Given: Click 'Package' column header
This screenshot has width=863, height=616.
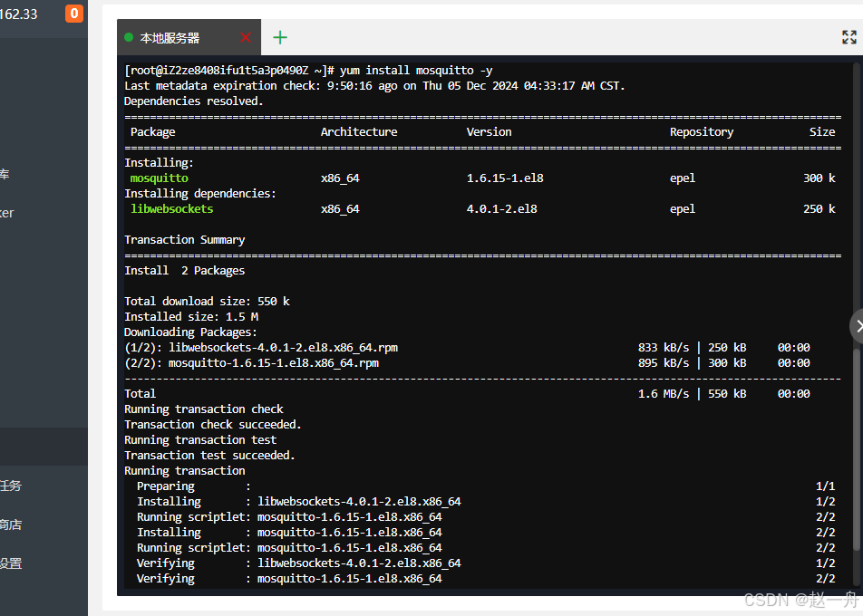Looking at the screenshot, I should click(153, 132).
